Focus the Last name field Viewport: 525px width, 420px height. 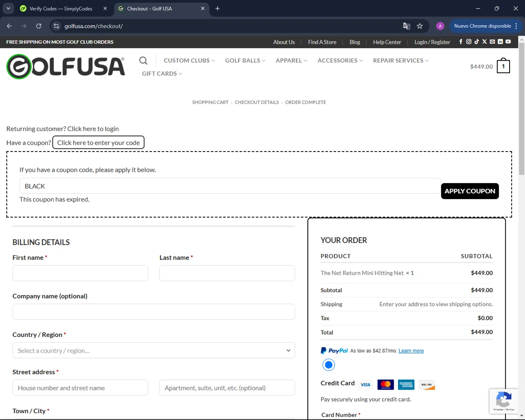(227, 273)
